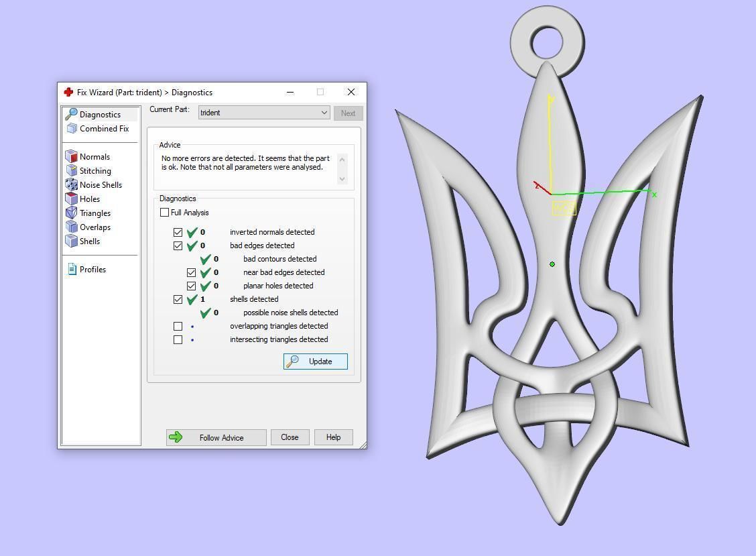Viewport: 756px width, 556px height.
Task: Click the Overlaps label in sidebar
Action: click(95, 227)
